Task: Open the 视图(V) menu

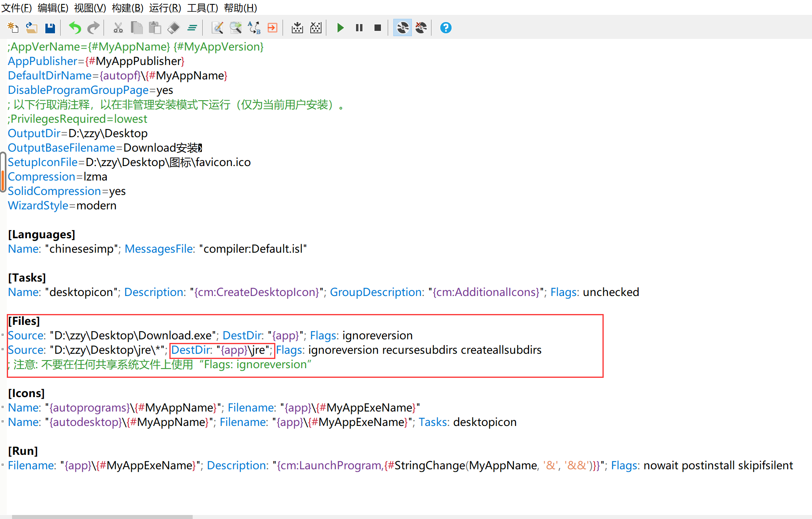Action: pyautogui.click(x=90, y=8)
